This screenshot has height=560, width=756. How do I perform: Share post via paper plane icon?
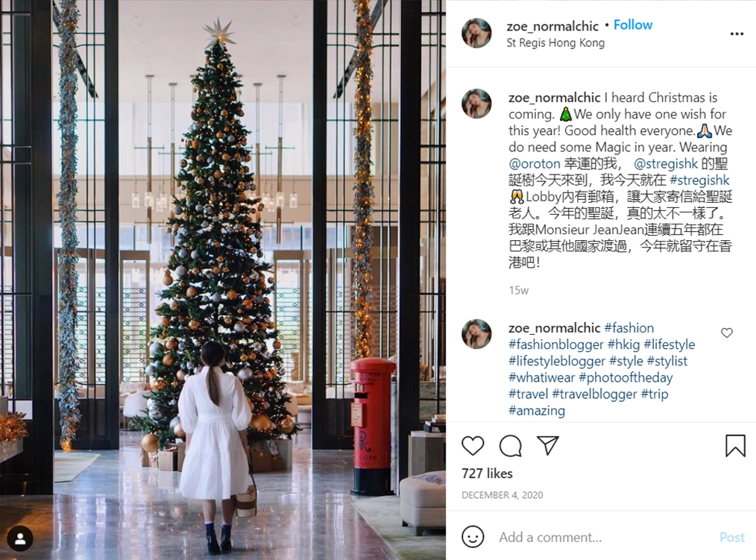coord(548,446)
